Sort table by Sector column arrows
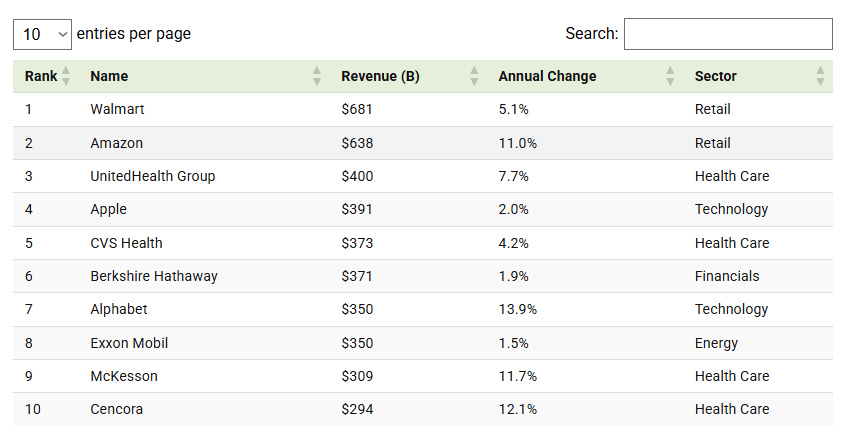 click(x=820, y=76)
